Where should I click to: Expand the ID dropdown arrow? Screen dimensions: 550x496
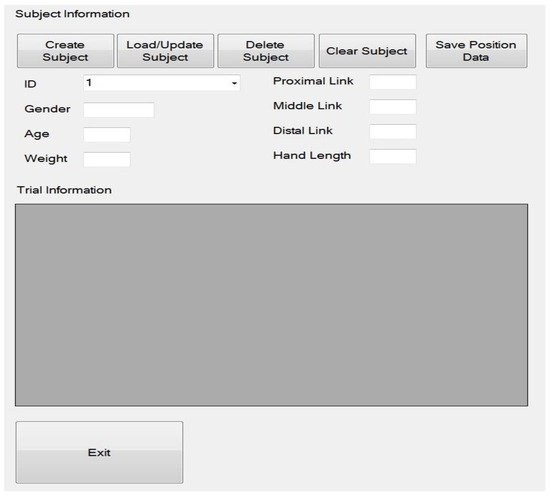[234, 83]
